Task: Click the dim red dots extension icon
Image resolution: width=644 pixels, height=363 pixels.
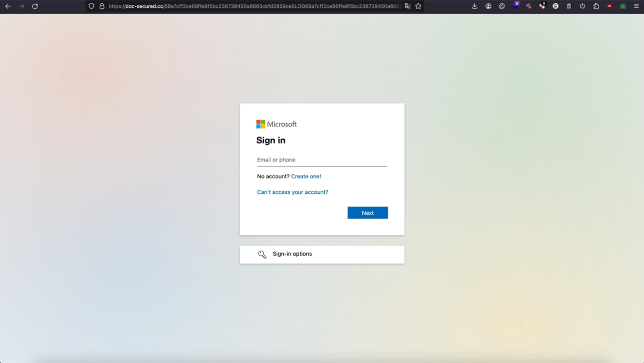Action: pyautogui.click(x=528, y=6)
